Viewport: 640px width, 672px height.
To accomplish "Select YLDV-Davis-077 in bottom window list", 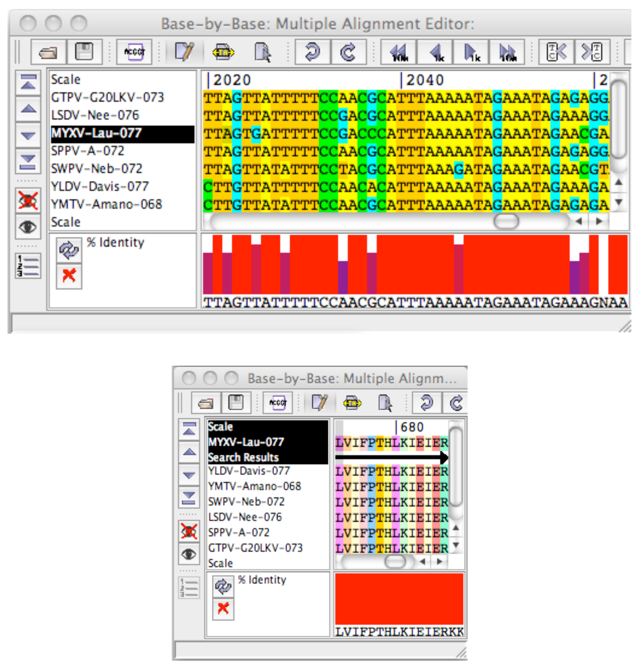I will [x=249, y=471].
